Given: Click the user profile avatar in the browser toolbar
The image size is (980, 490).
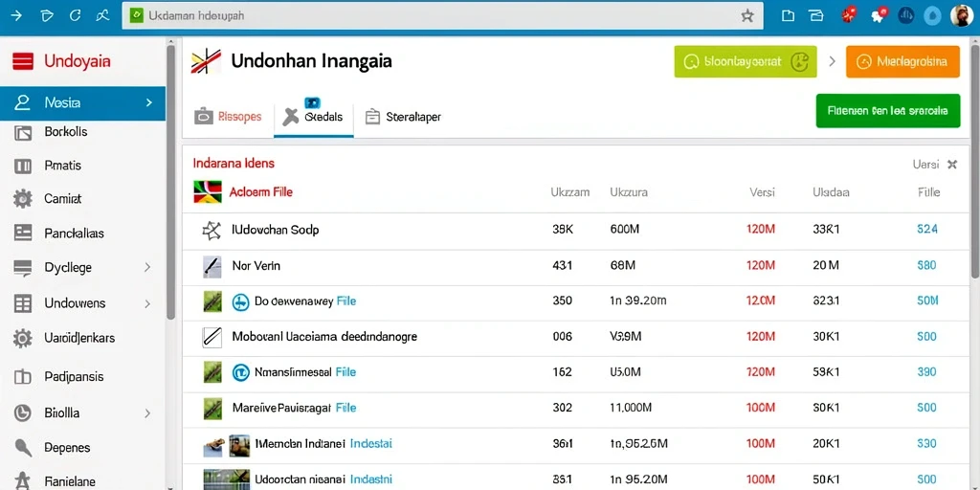Looking at the screenshot, I should pyautogui.click(x=961, y=15).
